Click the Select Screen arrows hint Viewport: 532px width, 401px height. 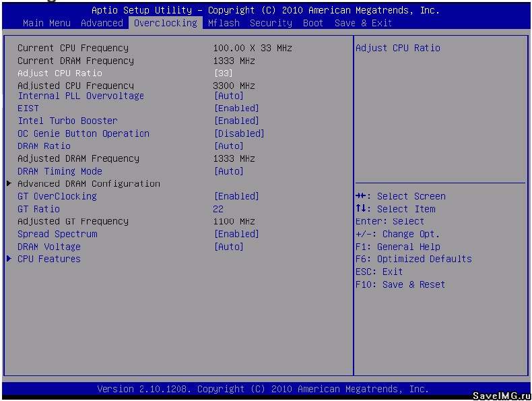point(401,196)
